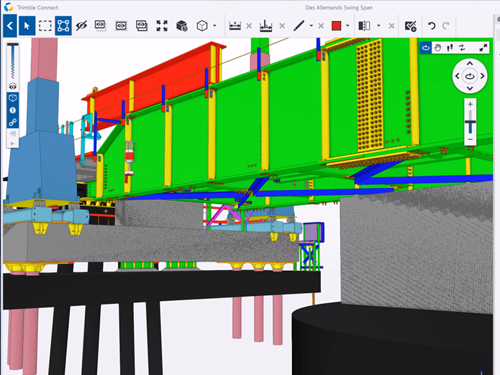The height and width of the screenshot is (375, 500).
Task: Expand the red color dropdown arrow
Action: click(x=348, y=25)
